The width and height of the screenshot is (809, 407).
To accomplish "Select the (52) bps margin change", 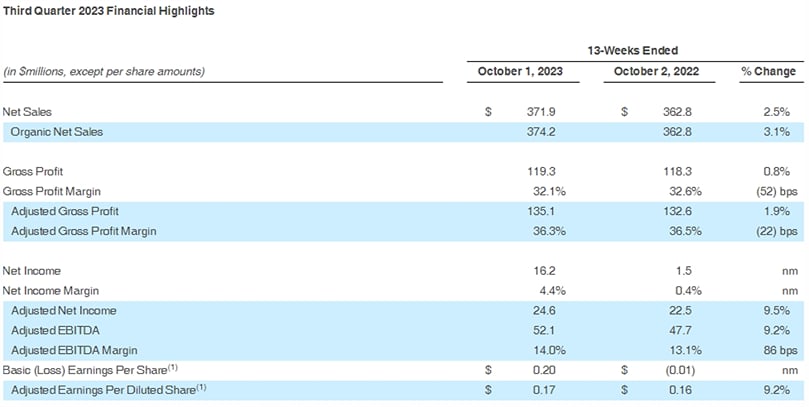I will pos(776,192).
